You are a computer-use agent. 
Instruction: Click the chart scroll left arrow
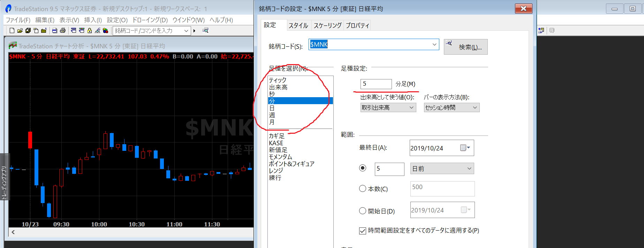(13, 232)
